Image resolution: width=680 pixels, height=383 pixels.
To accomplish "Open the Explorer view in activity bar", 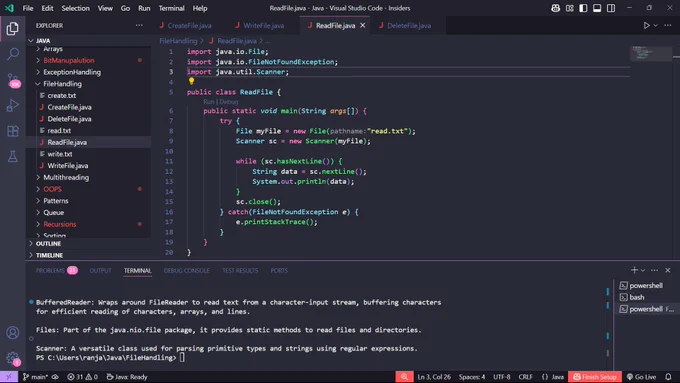I will click(13, 29).
